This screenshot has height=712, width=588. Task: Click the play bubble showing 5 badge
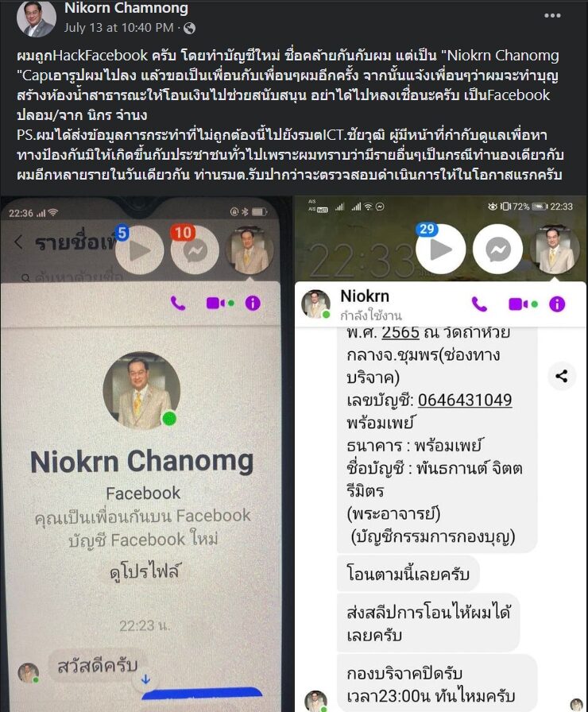tap(139, 250)
